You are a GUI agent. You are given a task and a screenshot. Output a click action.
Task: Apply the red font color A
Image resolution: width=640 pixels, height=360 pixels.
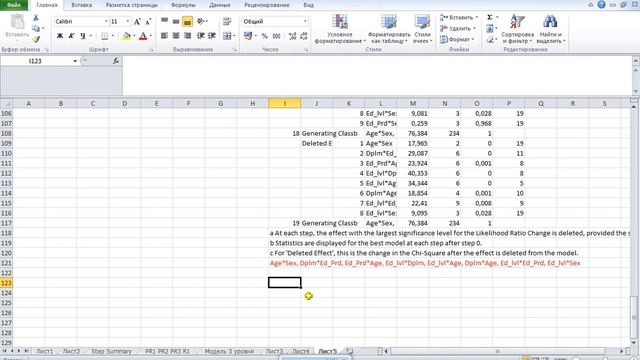[x=143, y=36]
